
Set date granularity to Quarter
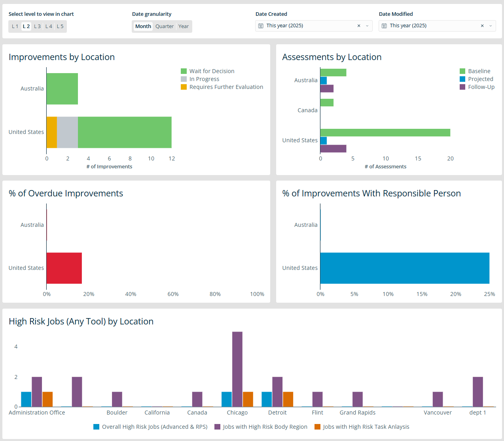[164, 26]
